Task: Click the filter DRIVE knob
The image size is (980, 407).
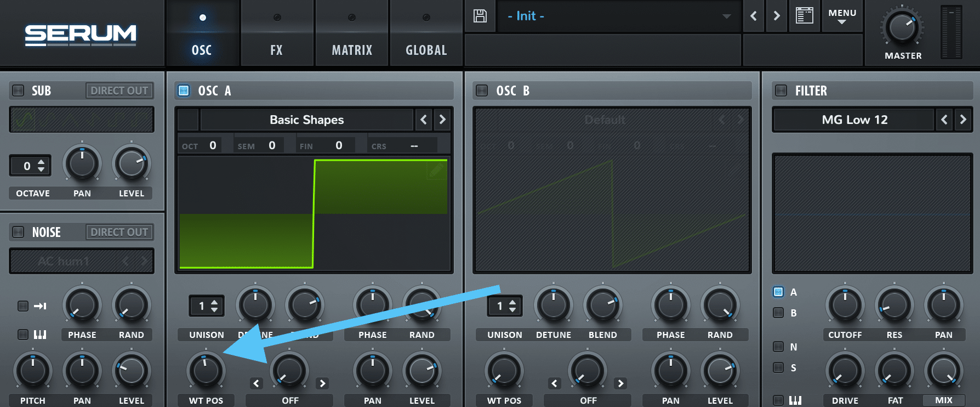Action: [x=845, y=371]
